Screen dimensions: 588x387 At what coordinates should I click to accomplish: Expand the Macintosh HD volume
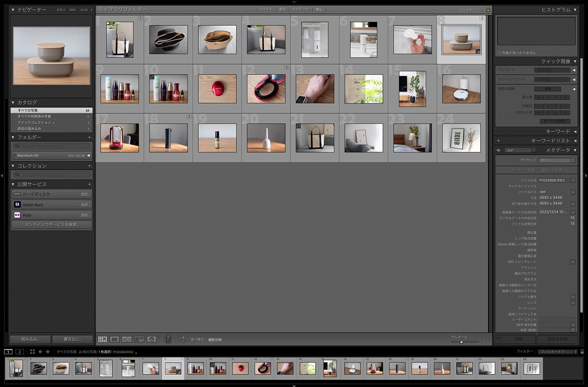89,156
